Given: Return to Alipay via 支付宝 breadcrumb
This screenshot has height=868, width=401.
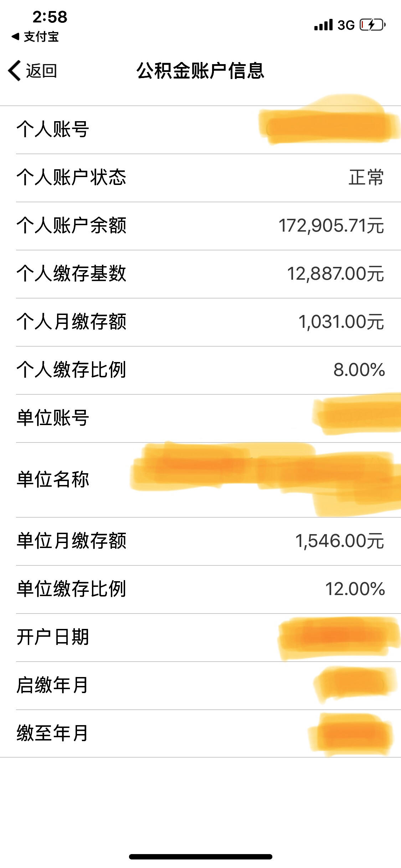Looking at the screenshot, I should pyautogui.click(x=35, y=36).
